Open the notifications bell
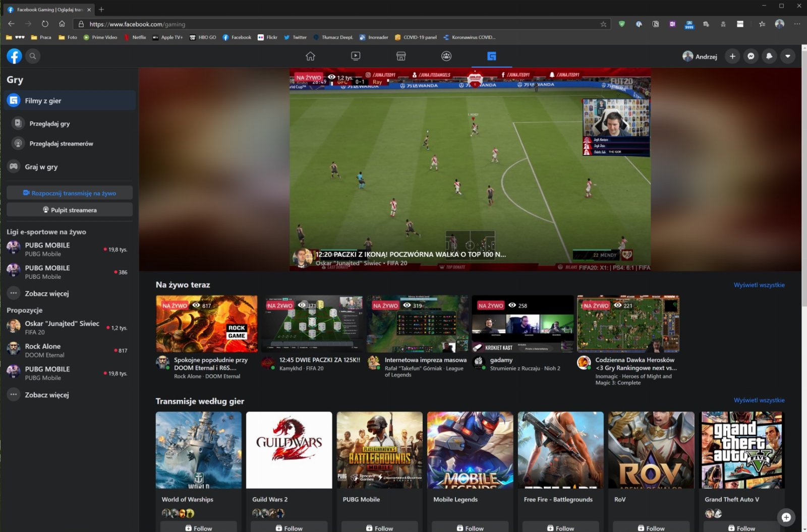807x532 pixels. coord(769,56)
